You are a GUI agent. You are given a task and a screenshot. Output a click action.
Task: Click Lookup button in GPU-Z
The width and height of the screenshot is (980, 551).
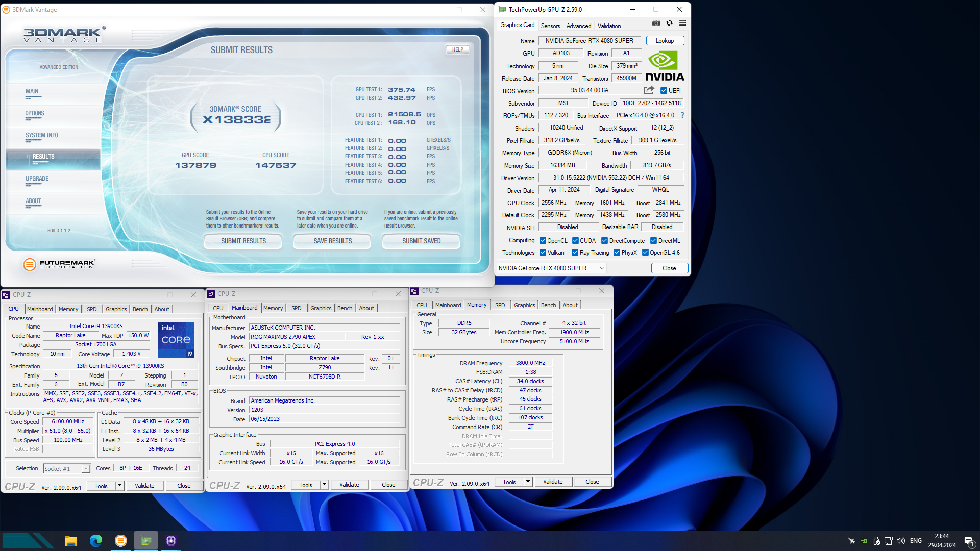tap(665, 41)
